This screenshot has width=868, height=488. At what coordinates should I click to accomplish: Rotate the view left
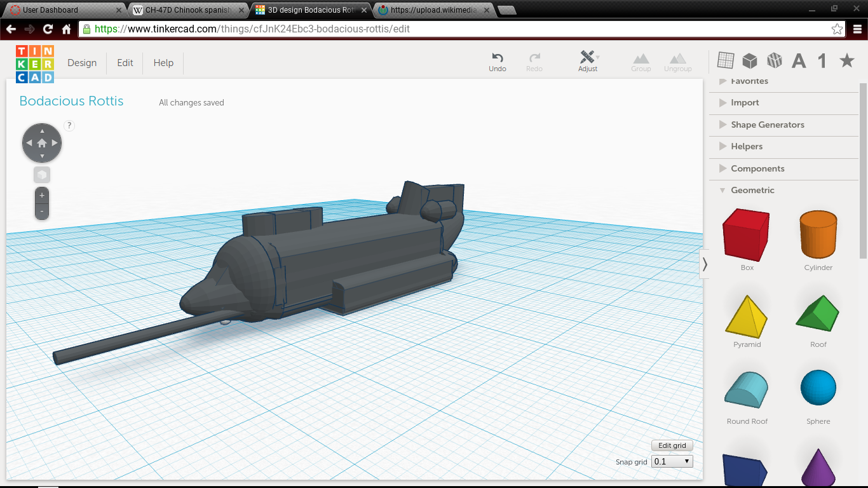(29, 143)
